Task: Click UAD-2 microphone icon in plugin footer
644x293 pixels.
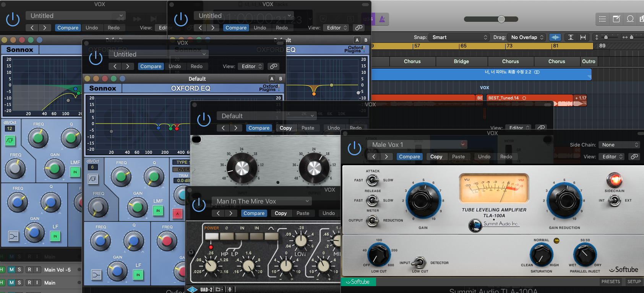Action: tap(230, 290)
